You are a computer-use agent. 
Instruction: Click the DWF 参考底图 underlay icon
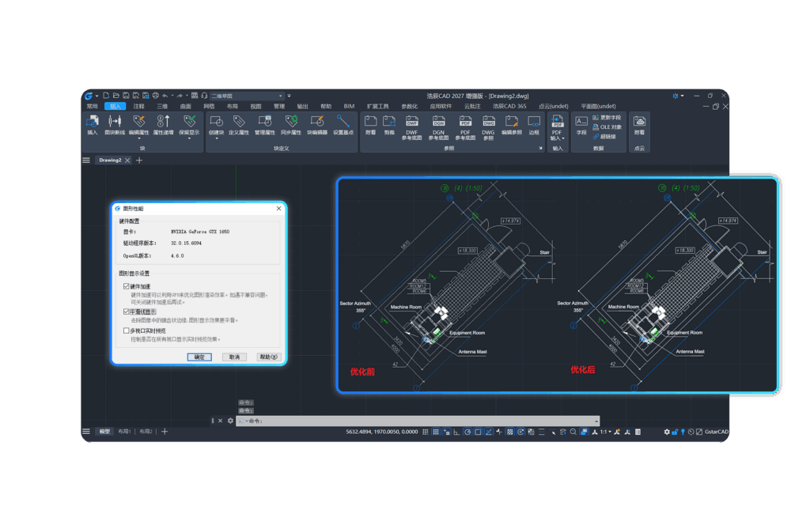411,127
